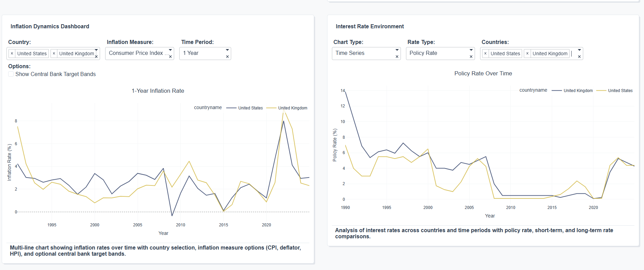Enable Show Central Bank Target Bands checkbox
Viewport: 644px width, 270px height.
(11, 74)
